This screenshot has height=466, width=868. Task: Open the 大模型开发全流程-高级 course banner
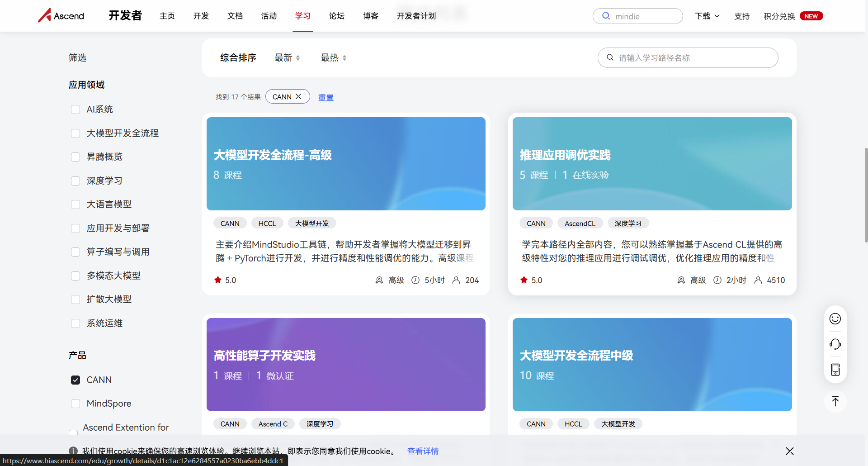346,164
